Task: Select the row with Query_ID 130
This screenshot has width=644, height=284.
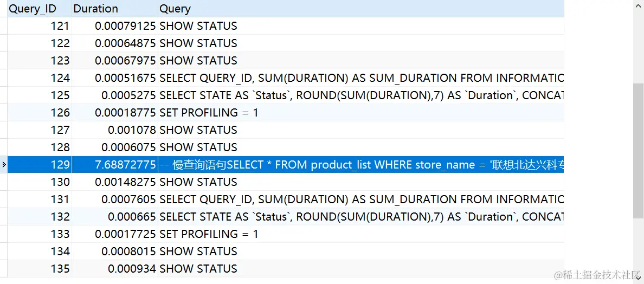Action: 286,182
